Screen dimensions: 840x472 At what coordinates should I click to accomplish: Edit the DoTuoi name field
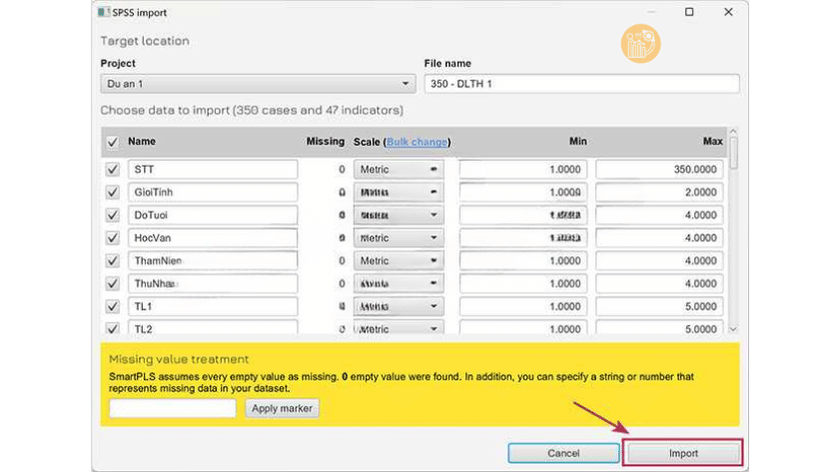[x=213, y=215]
